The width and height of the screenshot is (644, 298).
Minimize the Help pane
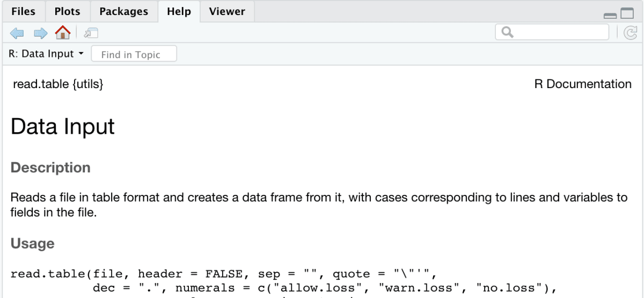point(610,16)
